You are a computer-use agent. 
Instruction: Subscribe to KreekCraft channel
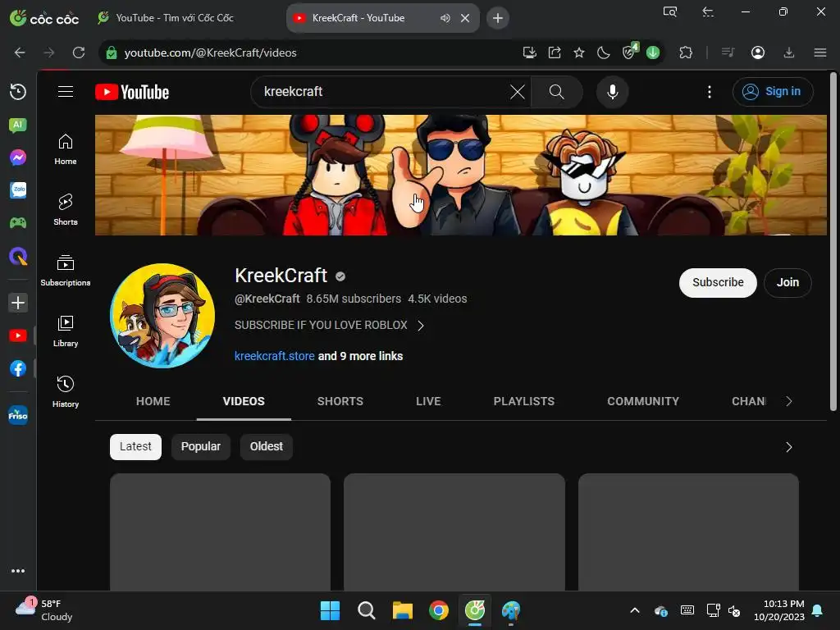click(x=718, y=282)
